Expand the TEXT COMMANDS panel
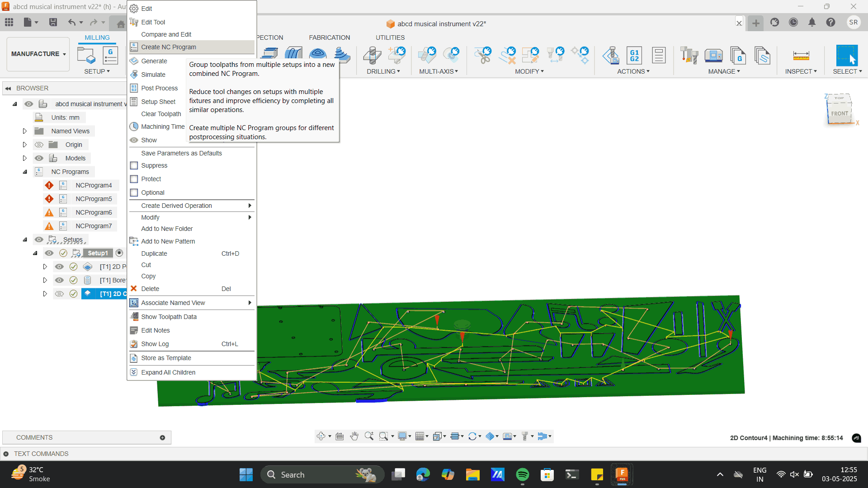The height and width of the screenshot is (488, 868). [x=6, y=454]
